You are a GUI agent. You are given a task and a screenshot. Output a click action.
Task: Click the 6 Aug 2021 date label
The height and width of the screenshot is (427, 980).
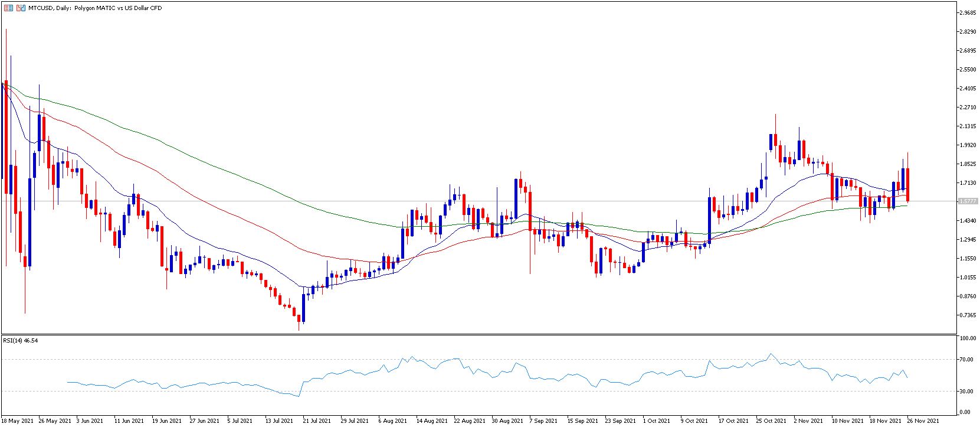tap(392, 421)
